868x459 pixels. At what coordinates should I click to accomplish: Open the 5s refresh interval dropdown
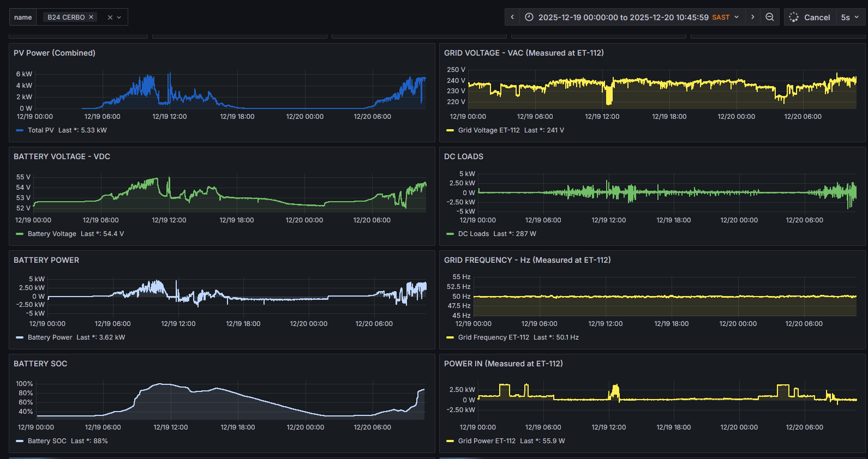tap(850, 17)
